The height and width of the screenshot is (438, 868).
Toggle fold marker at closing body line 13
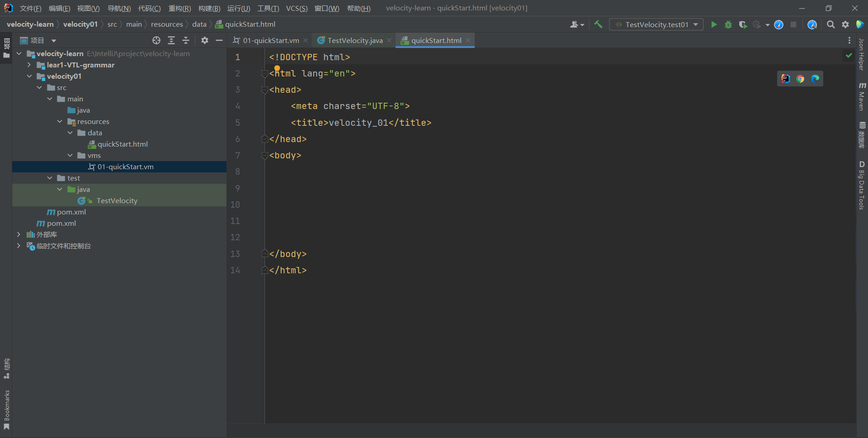click(x=264, y=254)
